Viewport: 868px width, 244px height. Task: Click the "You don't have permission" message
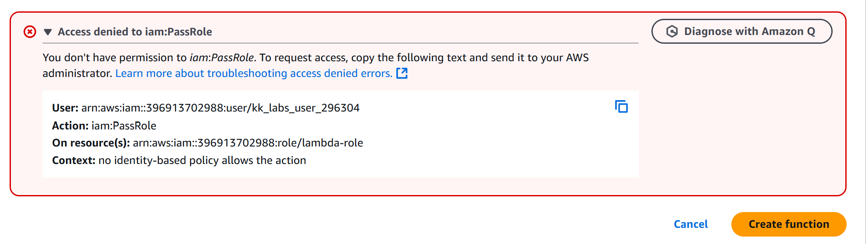pyautogui.click(x=115, y=58)
